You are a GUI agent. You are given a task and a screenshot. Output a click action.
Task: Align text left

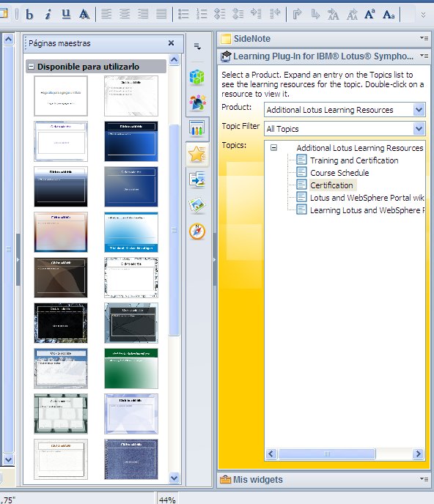click(x=106, y=14)
